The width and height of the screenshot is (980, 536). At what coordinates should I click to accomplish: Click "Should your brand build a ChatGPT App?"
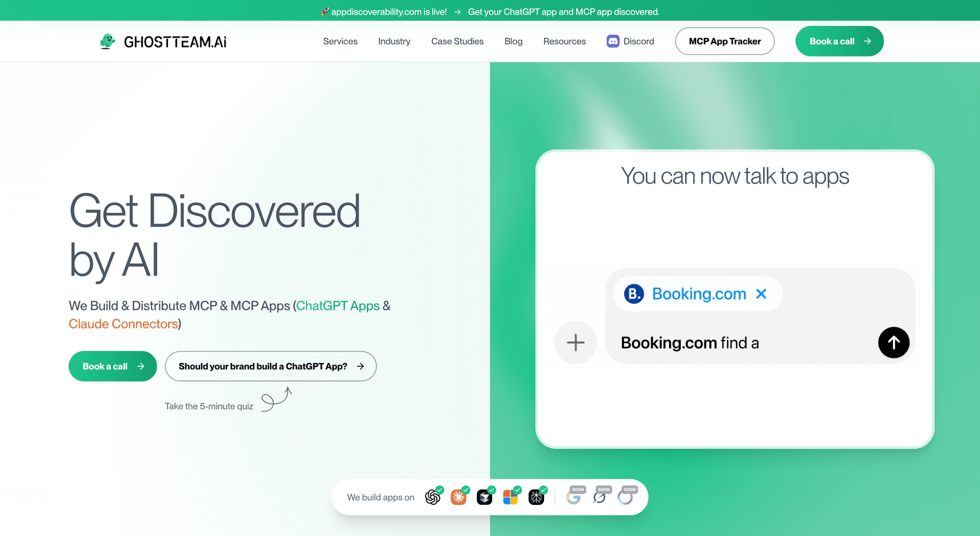tap(271, 366)
